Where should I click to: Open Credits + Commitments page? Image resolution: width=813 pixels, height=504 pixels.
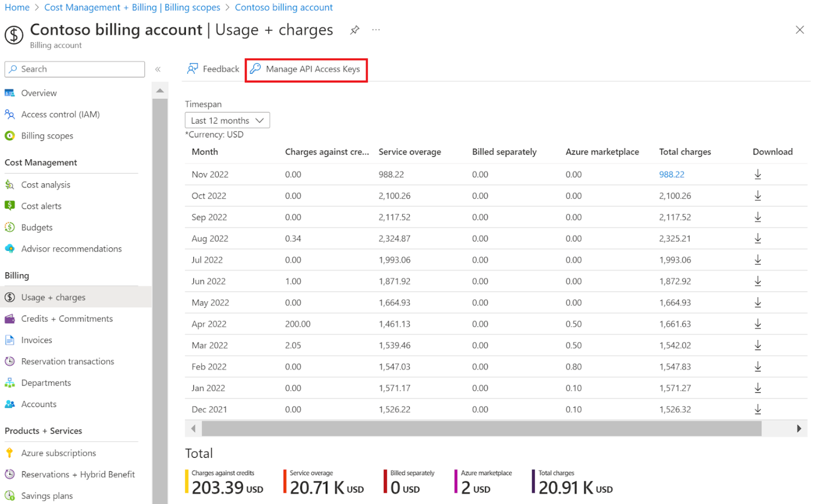click(67, 319)
